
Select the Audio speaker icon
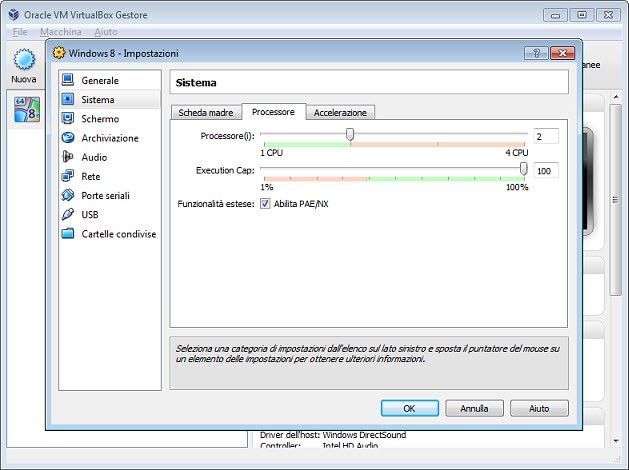click(x=68, y=157)
